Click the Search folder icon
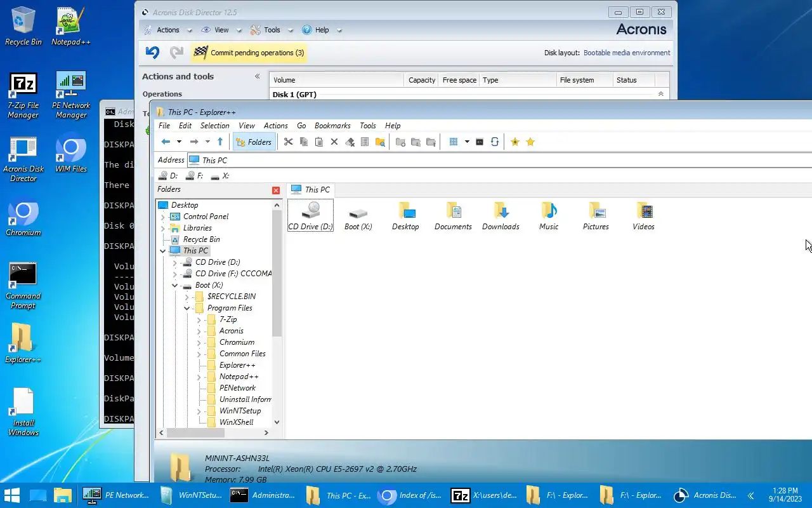The height and width of the screenshot is (508, 812). 380,142
